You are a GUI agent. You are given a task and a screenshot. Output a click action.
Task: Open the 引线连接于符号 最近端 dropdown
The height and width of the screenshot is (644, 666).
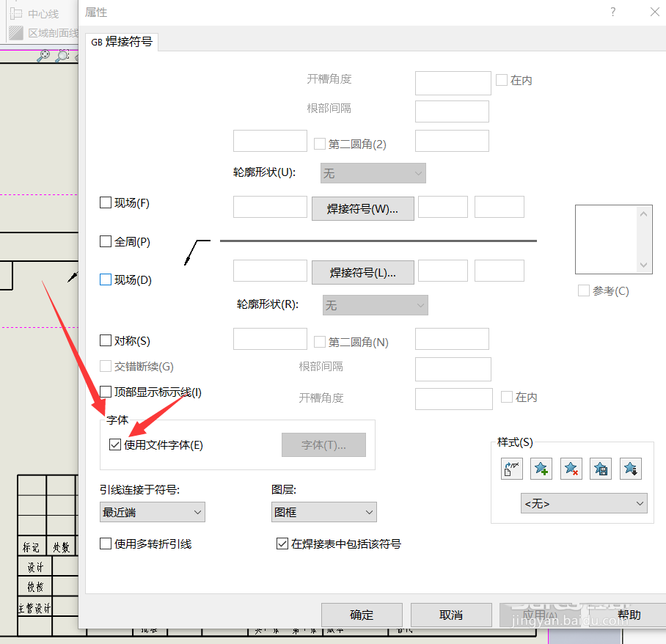153,512
